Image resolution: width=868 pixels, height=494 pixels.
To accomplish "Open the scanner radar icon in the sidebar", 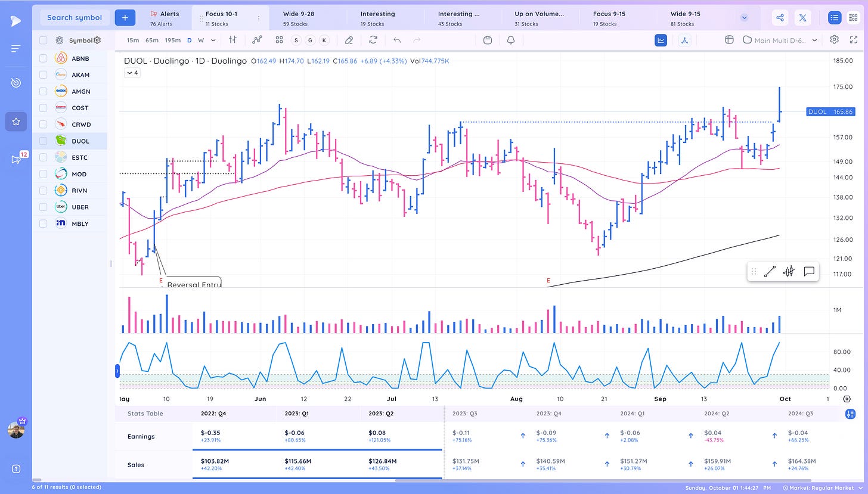I will point(15,83).
